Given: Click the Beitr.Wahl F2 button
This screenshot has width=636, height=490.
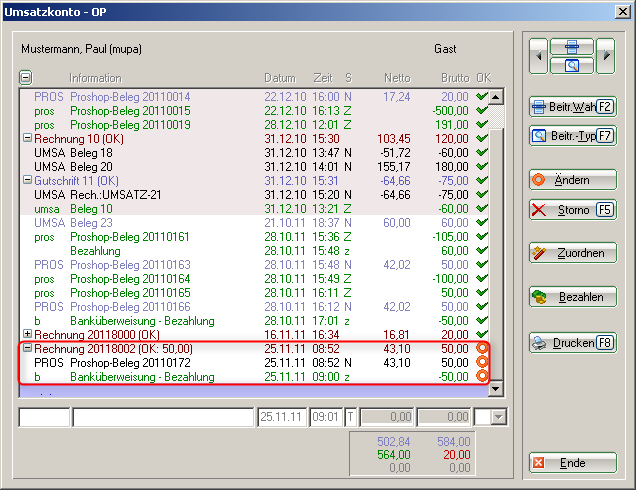Looking at the screenshot, I should point(572,106).
